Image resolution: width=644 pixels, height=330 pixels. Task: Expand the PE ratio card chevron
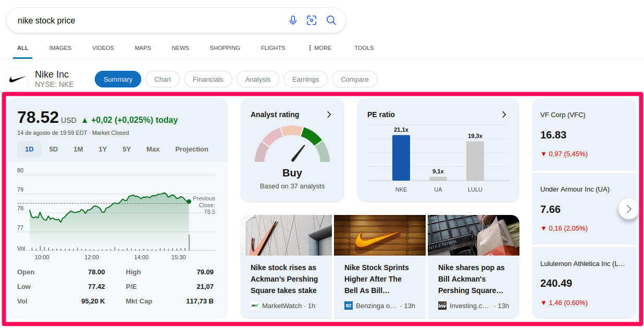pos(504,115)
